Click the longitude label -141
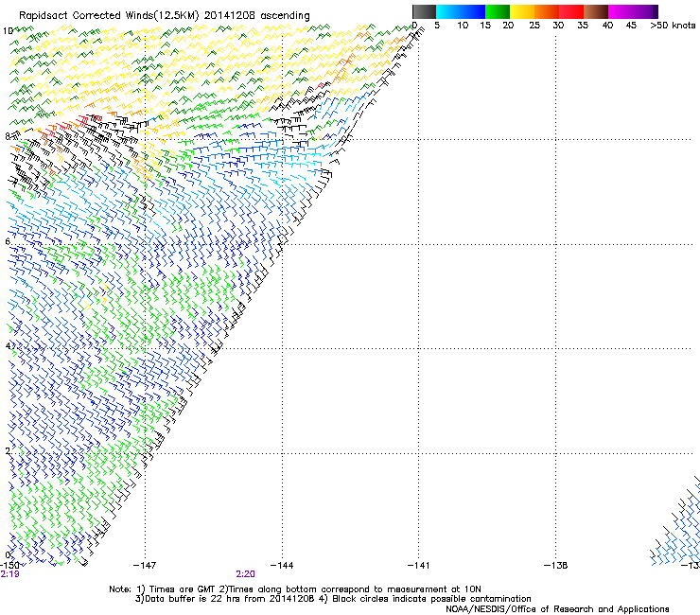The width and height of the screenshot is (700, 615). (x=418, y=566)
